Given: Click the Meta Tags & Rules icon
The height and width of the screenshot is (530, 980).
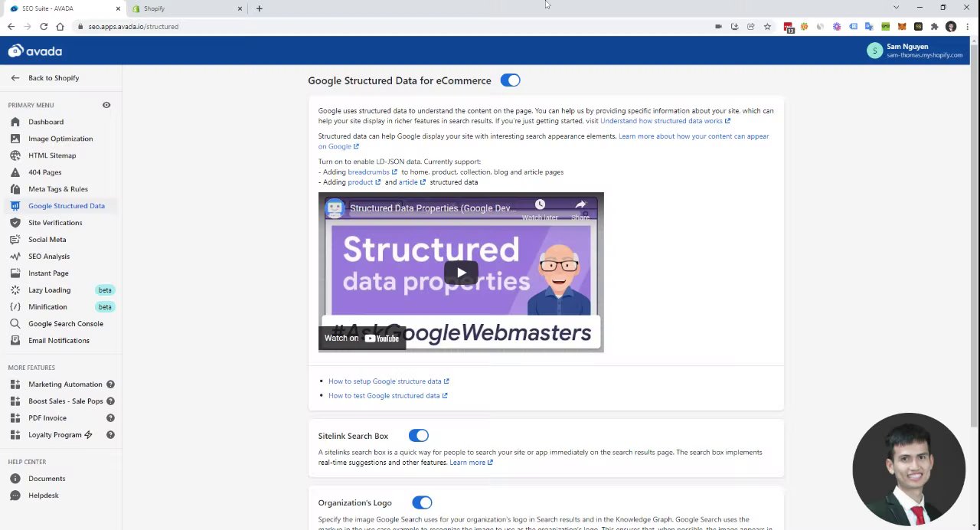Looking at the screenshot, I should click(x=15, y=189).
